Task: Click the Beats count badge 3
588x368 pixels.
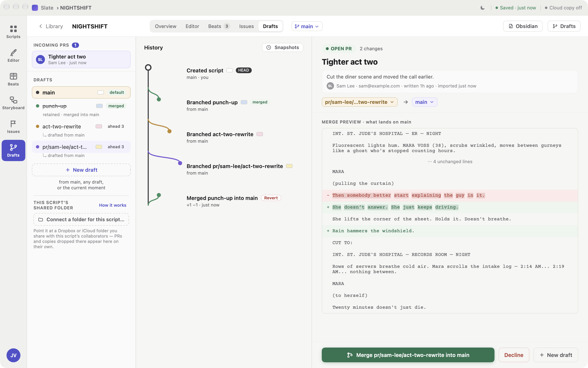Action: [x=227, y=26]
